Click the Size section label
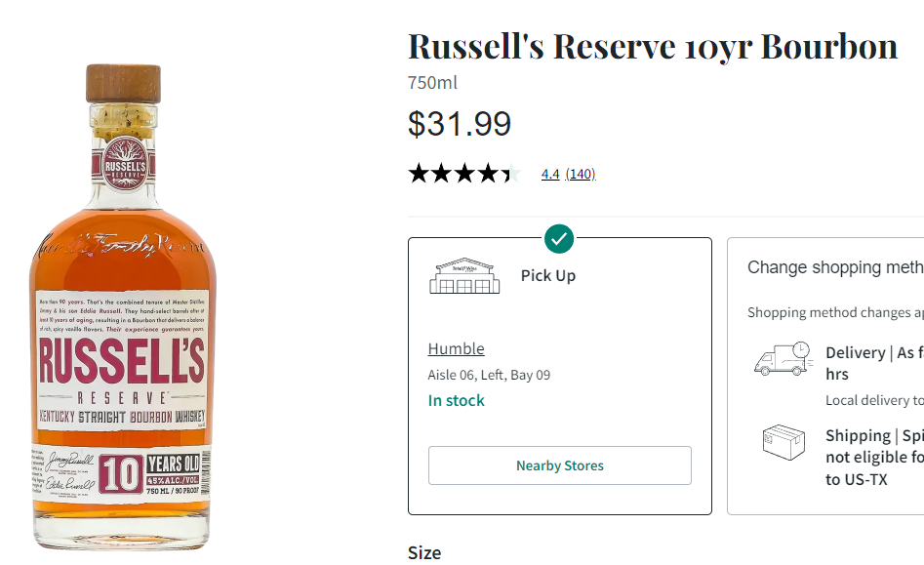The image size is (924, 565). (x=424, y=552)
